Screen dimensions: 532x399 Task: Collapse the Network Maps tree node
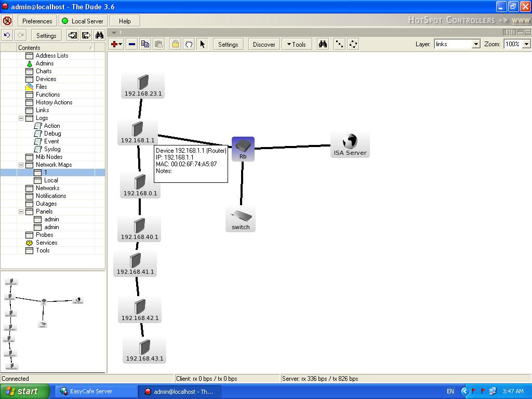click(x=21, y=165)
